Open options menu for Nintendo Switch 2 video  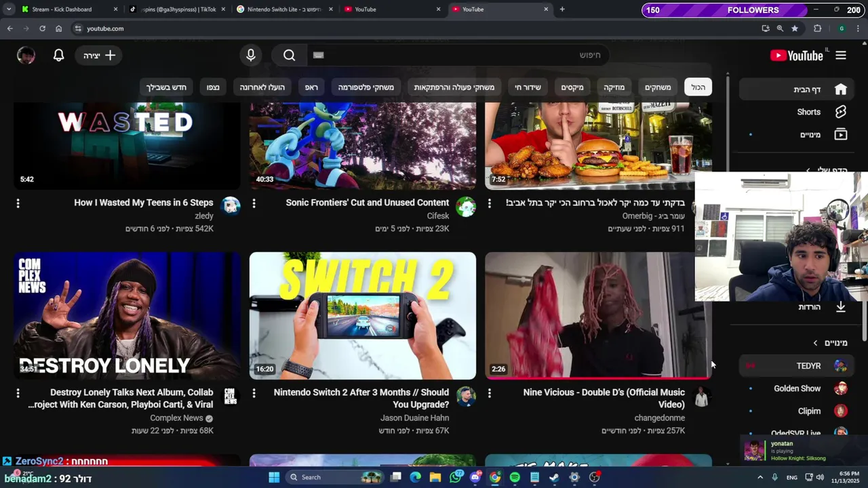[x=254, y=393]
